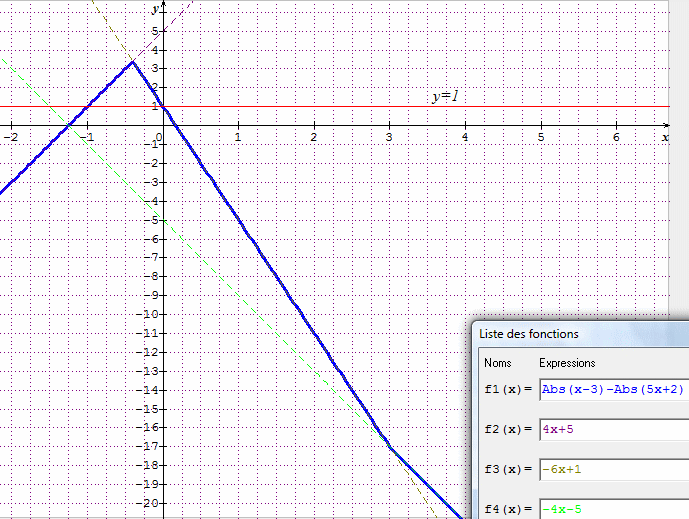The image size is (689, 519).
Task: Click the y-axis tick labeled -10
Action: click(152, 314)
